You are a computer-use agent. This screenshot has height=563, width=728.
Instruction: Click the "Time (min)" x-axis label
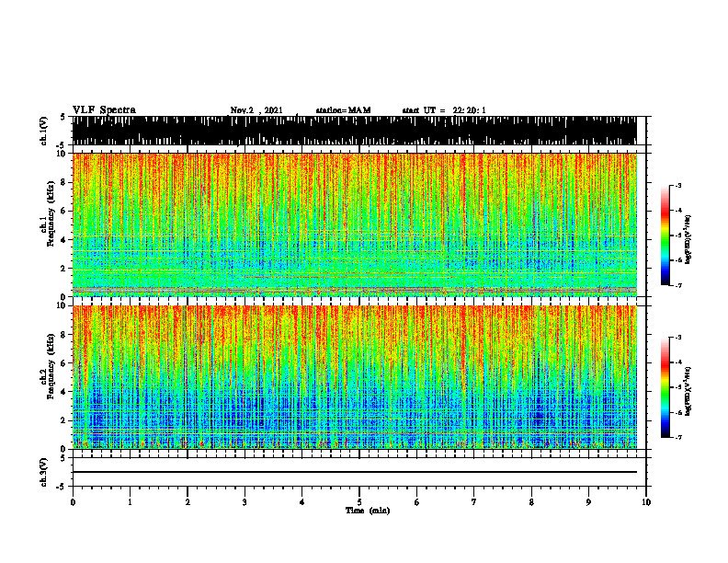click(x=368, y=511)
